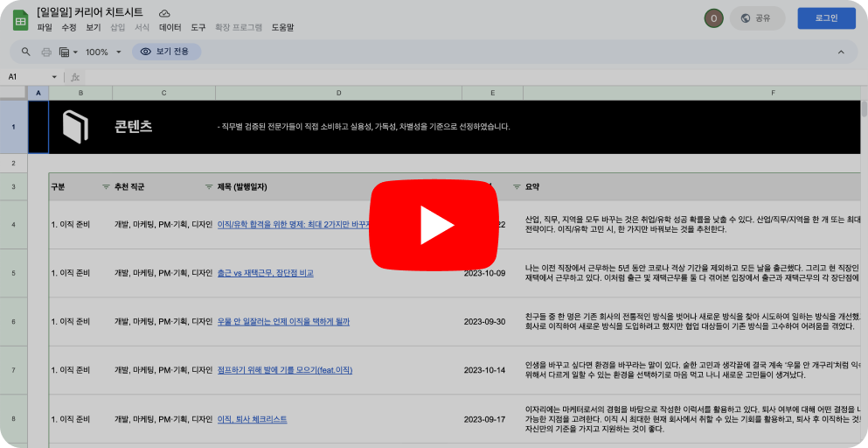Click the vertical scrollbar thumb
Screen dimensions: 868x448
pyautogui.click(x=865, y=108)
